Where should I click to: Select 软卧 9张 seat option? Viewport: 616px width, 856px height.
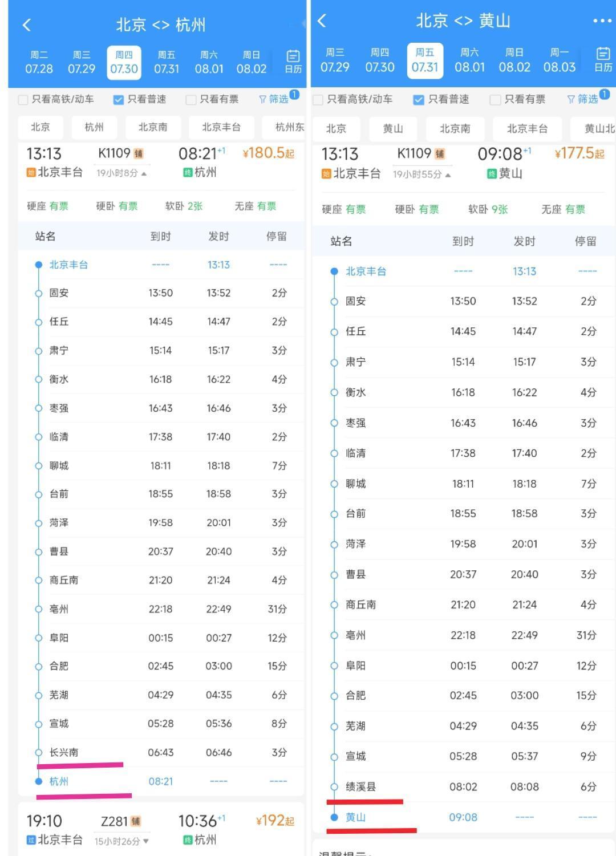pyautogui.click(x=488, y=210)
